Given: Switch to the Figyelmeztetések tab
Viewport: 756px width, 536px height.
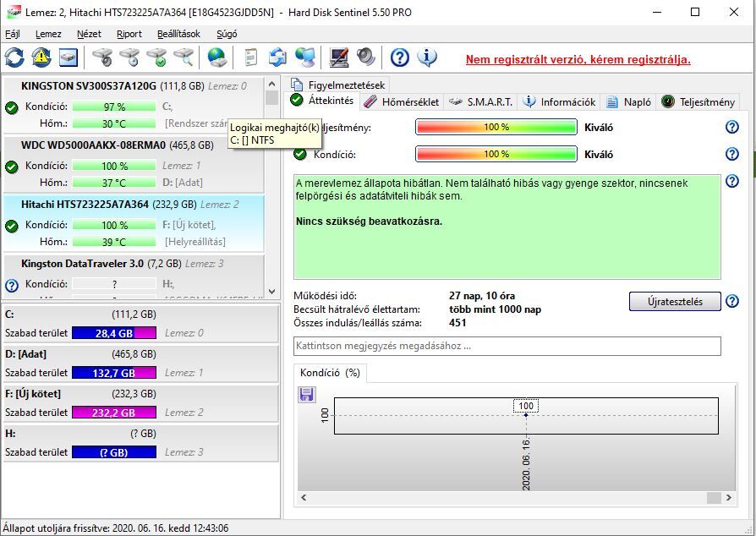Looking at the screenshot, I should click(338, 85).
